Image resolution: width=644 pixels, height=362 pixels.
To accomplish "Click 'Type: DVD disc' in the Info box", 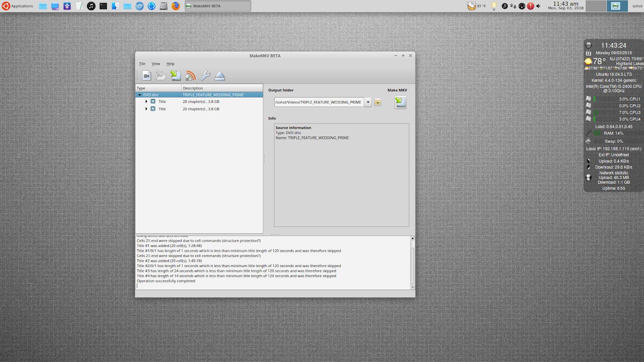I will click(x=288, y=133).
